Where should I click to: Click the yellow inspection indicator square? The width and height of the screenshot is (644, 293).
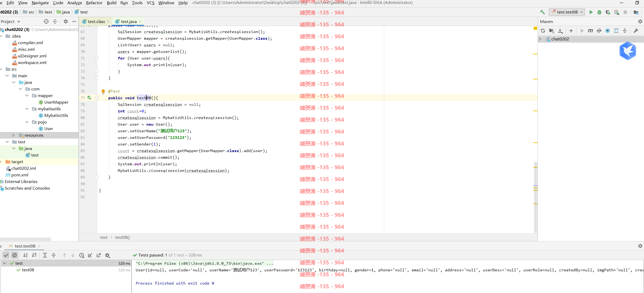[535, 28]
